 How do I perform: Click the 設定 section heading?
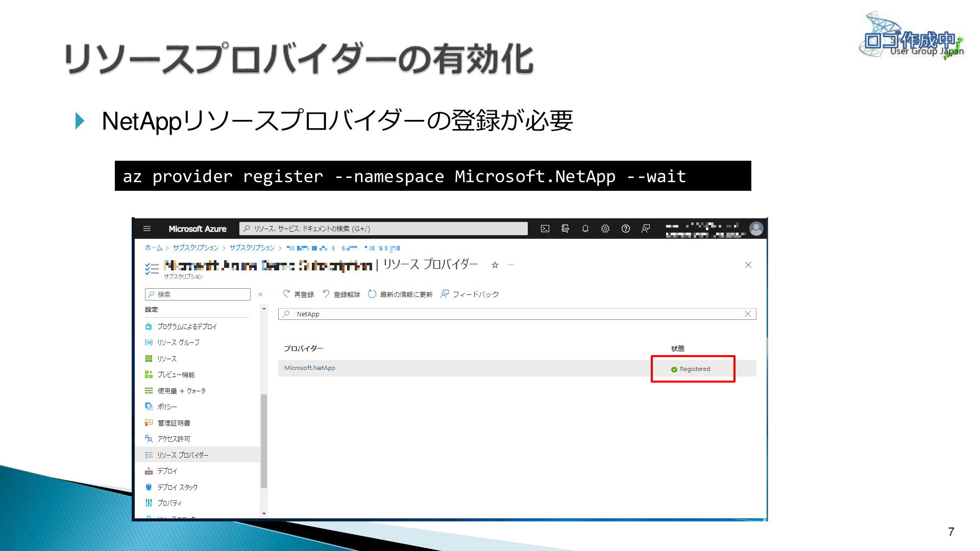152,310
